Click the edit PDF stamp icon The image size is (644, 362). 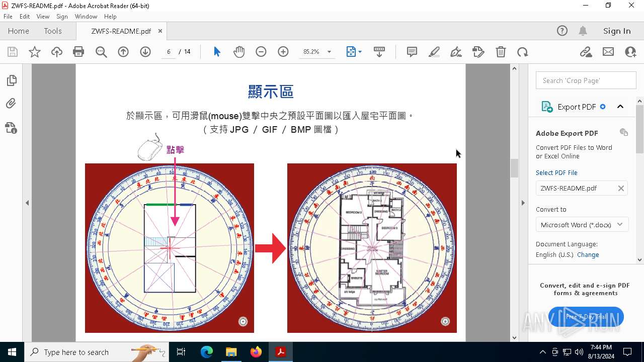click(478, 52)
